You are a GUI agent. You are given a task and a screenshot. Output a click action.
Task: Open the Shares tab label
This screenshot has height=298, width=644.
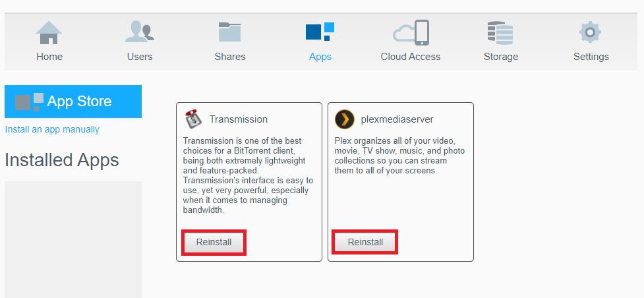230,57
